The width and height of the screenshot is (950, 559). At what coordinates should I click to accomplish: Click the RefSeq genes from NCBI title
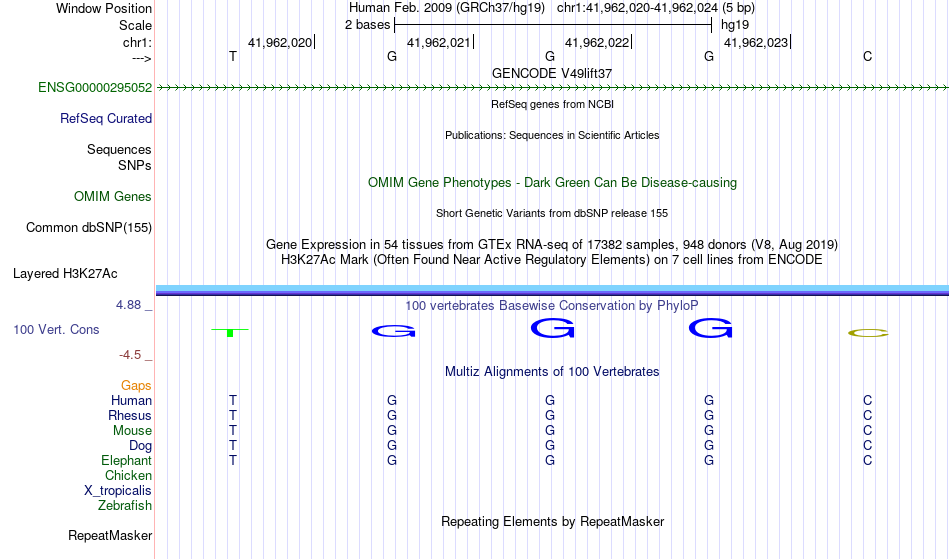point(553,104)
